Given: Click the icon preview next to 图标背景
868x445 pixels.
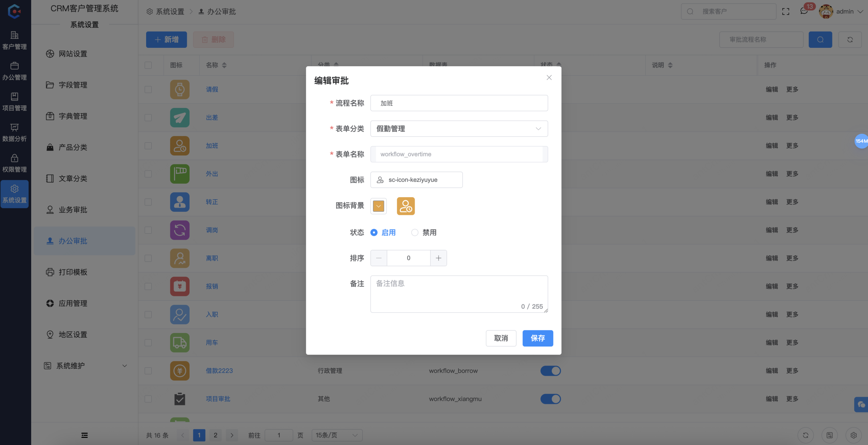Looking at the screenshot, I should tap(406, 206).
